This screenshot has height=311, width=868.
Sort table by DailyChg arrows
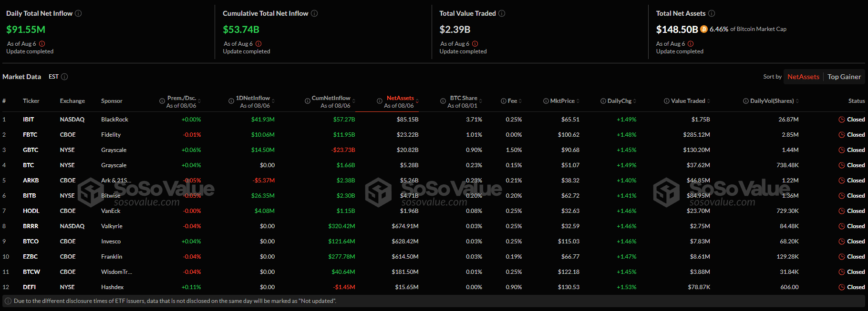pyautogui.click(x=635, y=101)
